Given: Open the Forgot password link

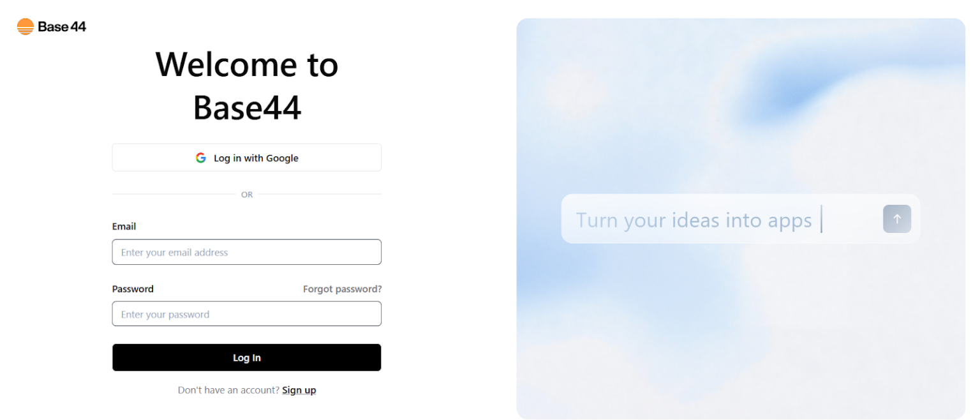Looking at the screenshot, I should 342,289.
